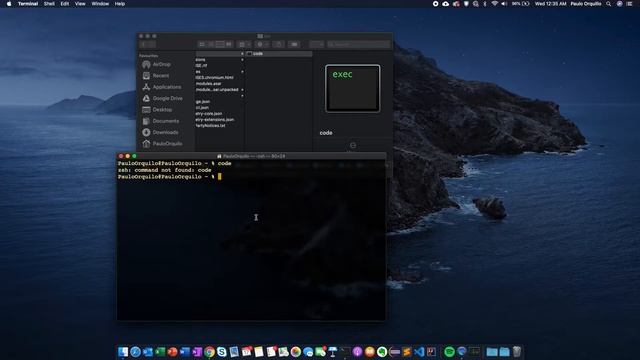This screenshot has width=640, height=360.
Task: Open the Finder action gear dropdown
Action: click(x=262, y=44)
